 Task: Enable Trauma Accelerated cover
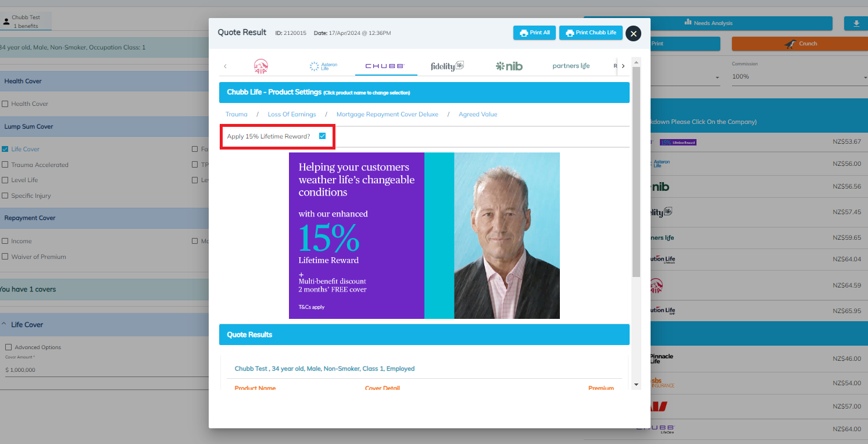point(5,165)
